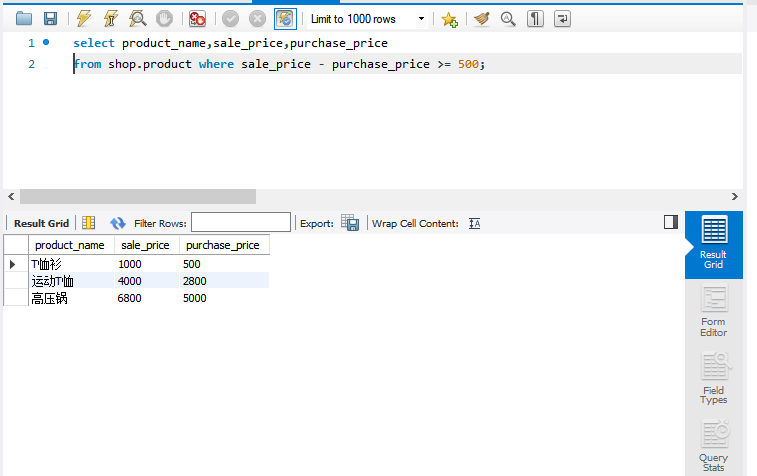The image size is (757, 476).
Task: Toggle auto-commit mode icon
Action: 285,19
